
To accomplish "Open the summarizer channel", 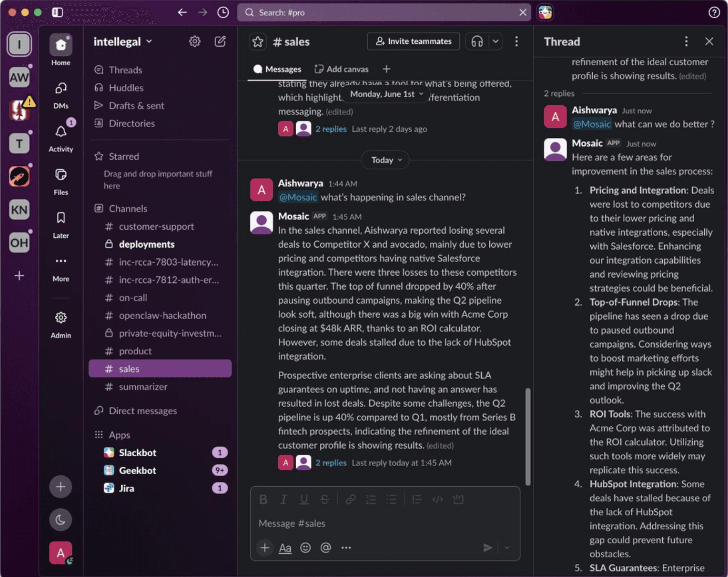I will click(160, 387).
